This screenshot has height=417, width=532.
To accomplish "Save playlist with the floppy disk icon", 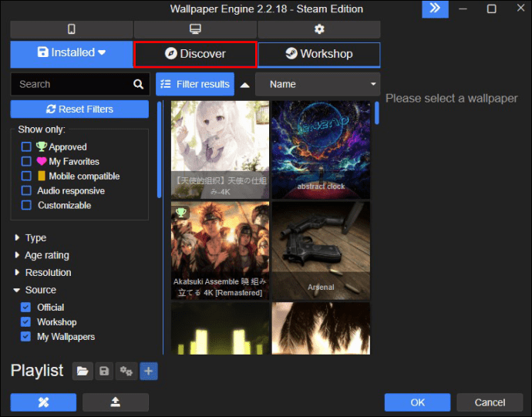I will click(104, 372).
